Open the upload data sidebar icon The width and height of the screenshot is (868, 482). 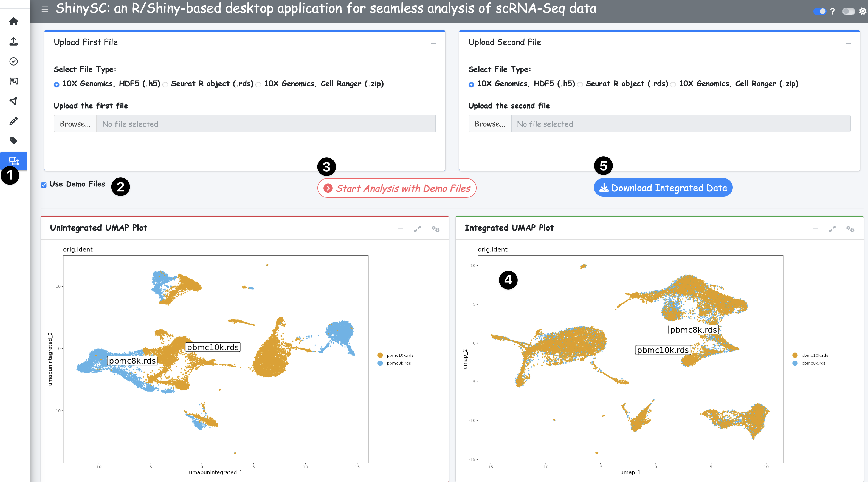click(x=13, y=41)
